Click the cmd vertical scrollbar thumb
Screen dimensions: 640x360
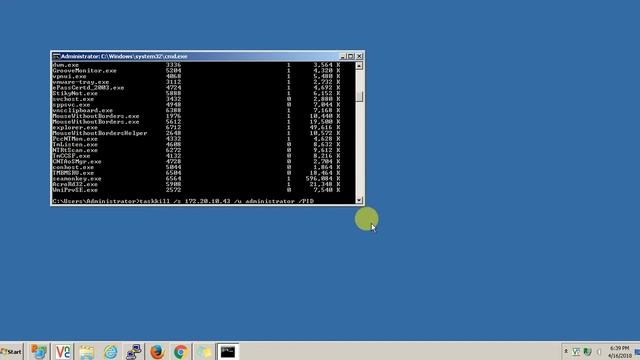(x=359, y=96)
